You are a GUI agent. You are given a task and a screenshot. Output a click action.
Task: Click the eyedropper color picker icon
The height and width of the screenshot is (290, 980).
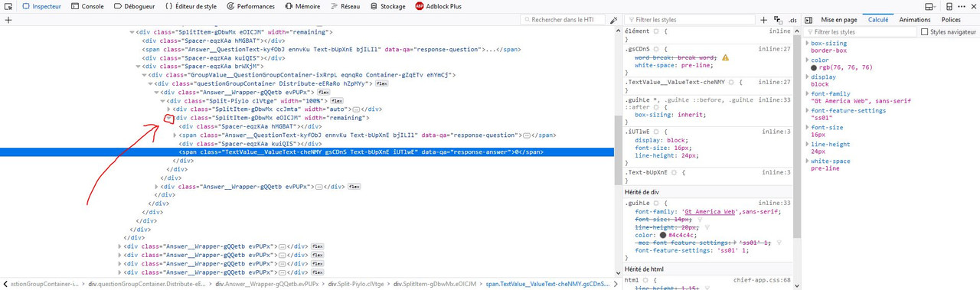coord(614,20)
